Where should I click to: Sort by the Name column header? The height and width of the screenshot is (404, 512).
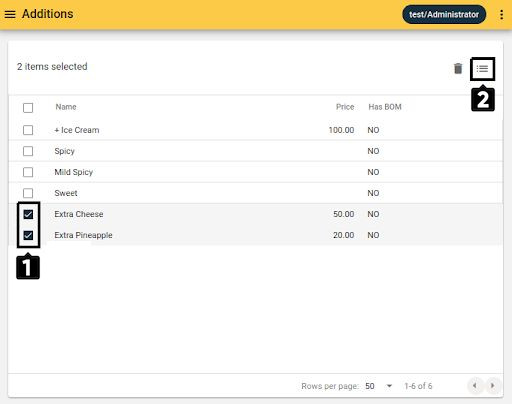point(66,107)
